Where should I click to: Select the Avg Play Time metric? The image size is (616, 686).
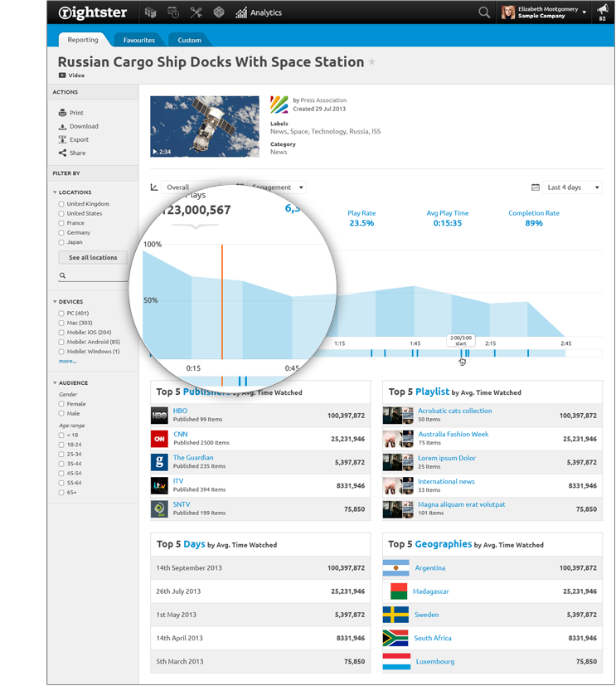[447, 218]
